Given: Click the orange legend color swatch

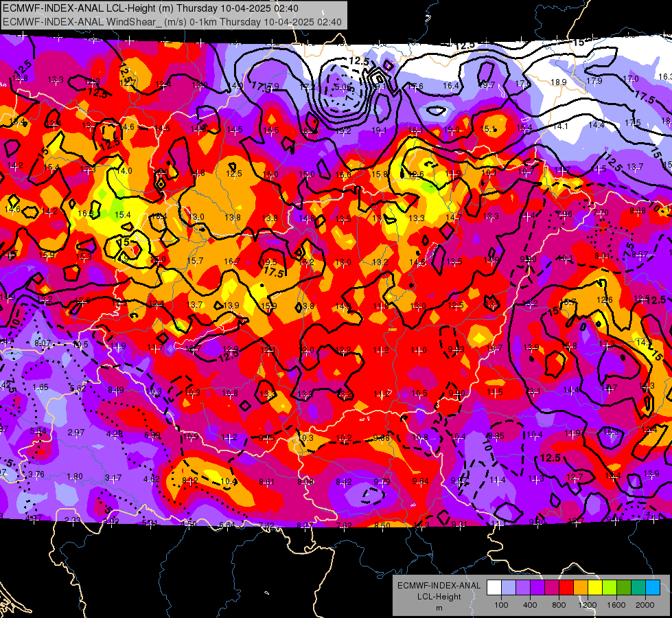Looking at the screenshot, I should (581, 587).
